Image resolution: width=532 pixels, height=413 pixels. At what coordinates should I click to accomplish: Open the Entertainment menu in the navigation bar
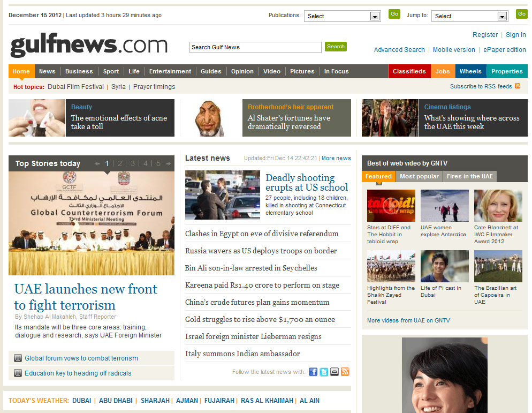pyautogui.click(x=170, y=71)
